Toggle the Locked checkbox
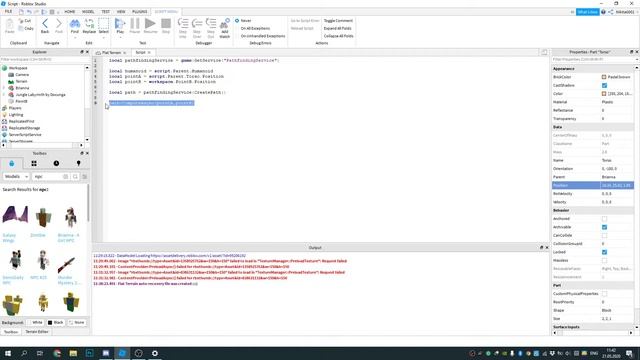 pyautogui.click(x=604, y=252)
